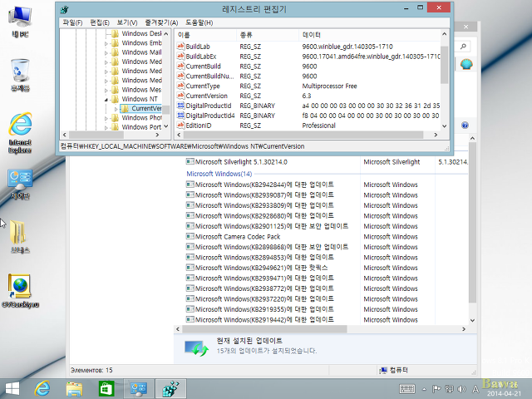
Task: Select the KB2919442 update entry
Action: click(264, 319)
